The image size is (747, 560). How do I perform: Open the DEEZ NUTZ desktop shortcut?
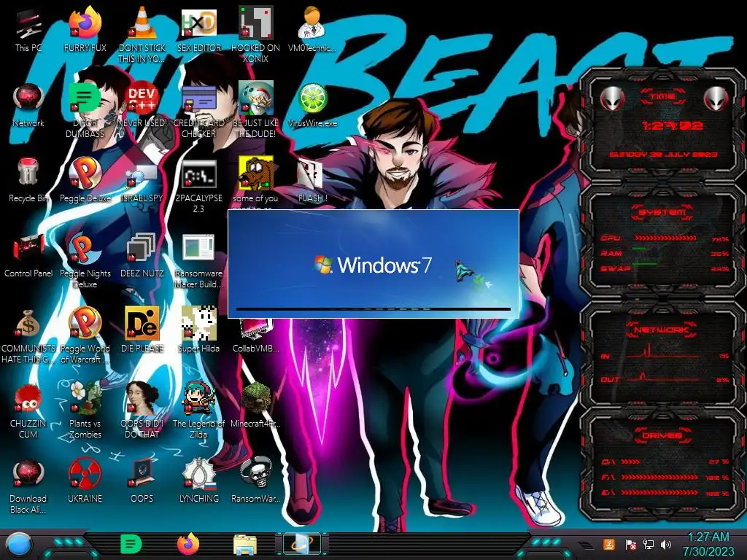tap(142, 255)
